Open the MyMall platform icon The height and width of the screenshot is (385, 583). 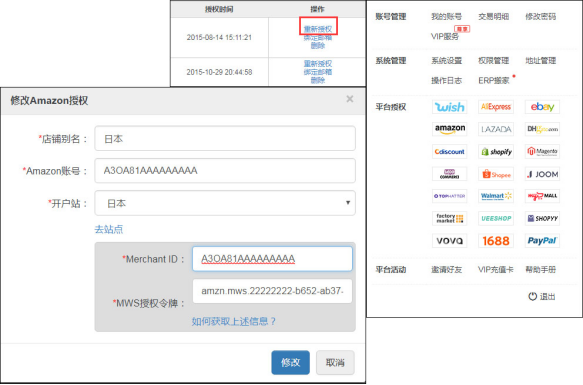tap(542, 196)
